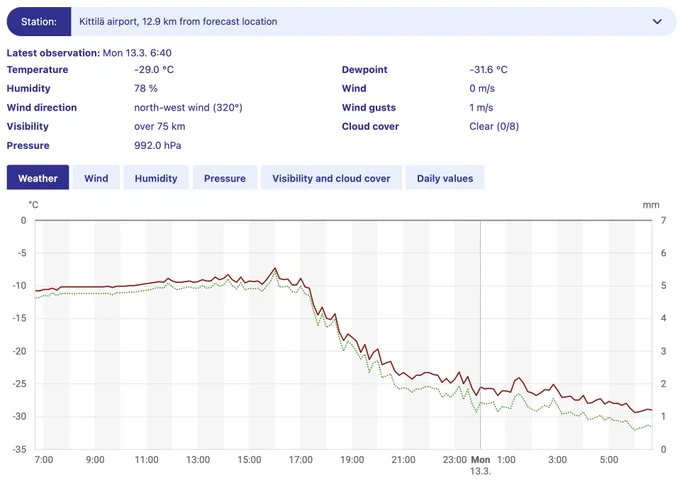Click the midnight vertical day divider line

480,335
